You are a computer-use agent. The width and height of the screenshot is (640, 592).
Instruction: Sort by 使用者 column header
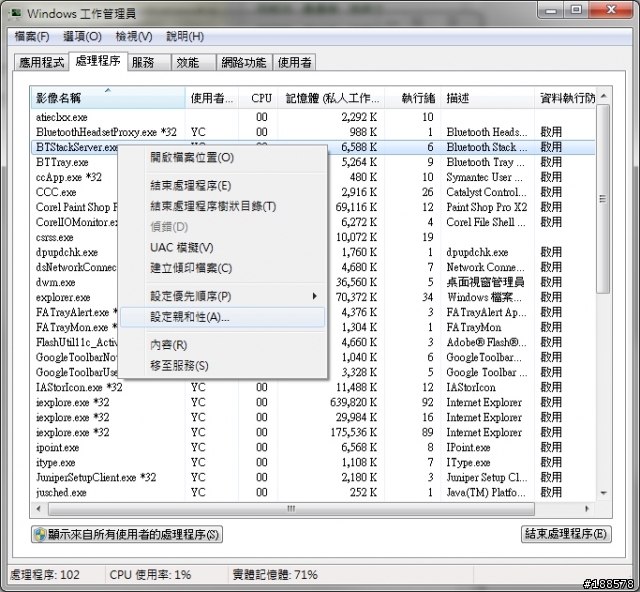point(212,98)
